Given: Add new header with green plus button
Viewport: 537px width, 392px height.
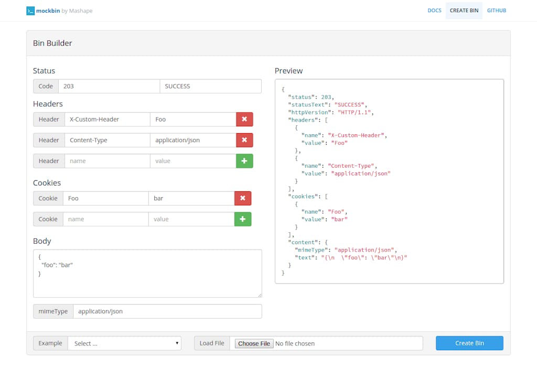Looking at the screenshot, I should (244, 161).
